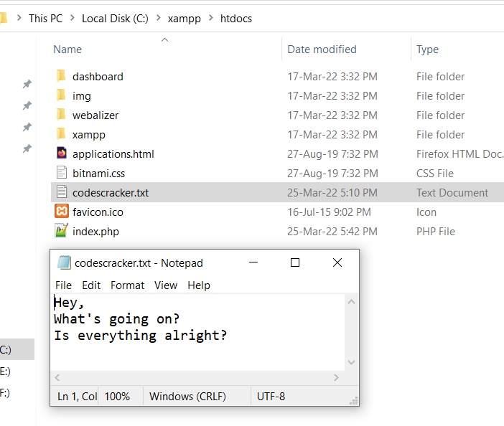Close the Notepad window

[337, 262]
